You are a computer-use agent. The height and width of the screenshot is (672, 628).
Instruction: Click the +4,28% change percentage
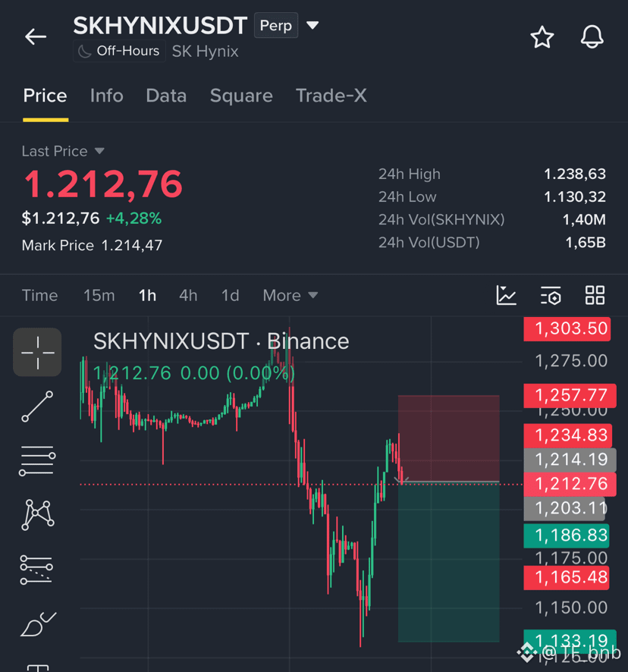133,218
